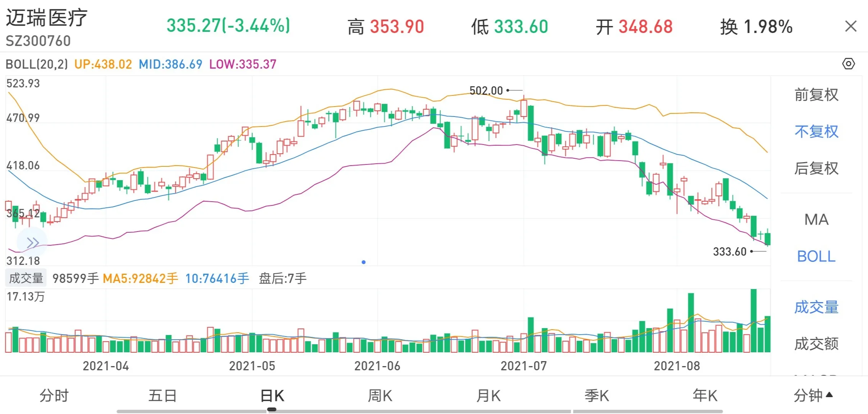868x414 pixels.
Task: Tap the 2021-07 date axis label
Action: 524,366
